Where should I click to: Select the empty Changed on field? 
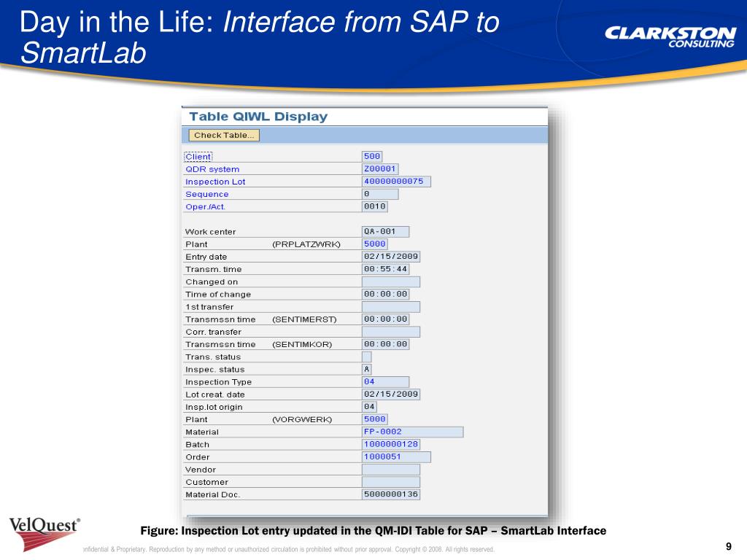pyautogui.click(x=391, y=281)
